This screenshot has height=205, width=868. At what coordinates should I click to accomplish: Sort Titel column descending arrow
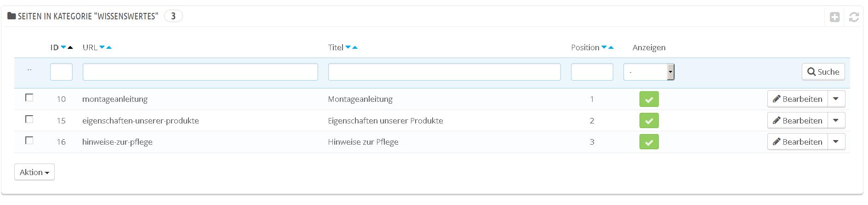point(348,47)
